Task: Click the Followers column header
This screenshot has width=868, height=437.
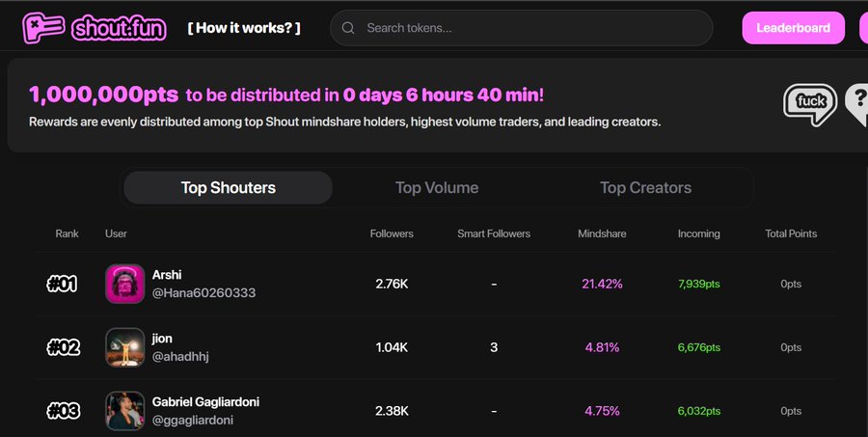Action: point(392,233)
